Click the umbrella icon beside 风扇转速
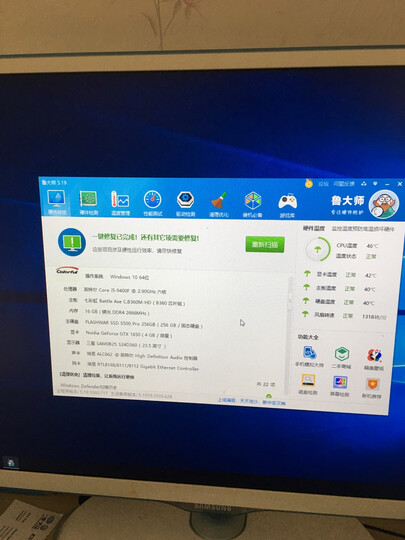The height and width of the screenshot is (540, 405). (305, 314)
